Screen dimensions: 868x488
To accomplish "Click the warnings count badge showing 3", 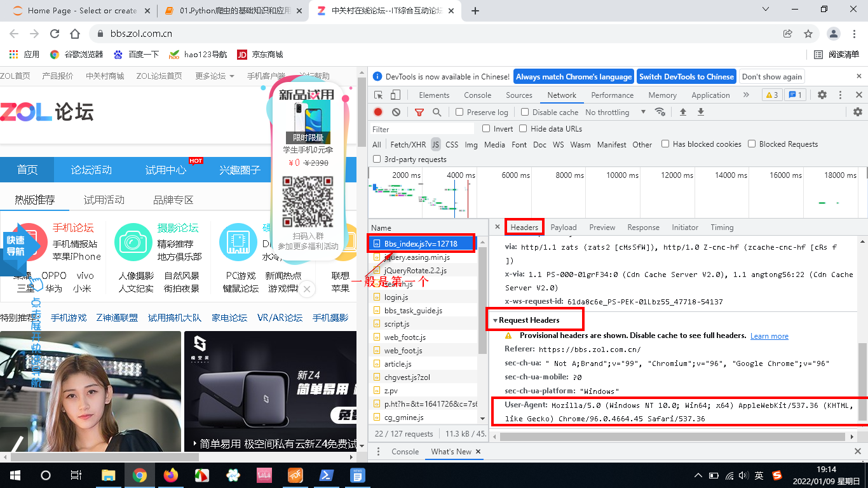I will (x=772, y=95).
